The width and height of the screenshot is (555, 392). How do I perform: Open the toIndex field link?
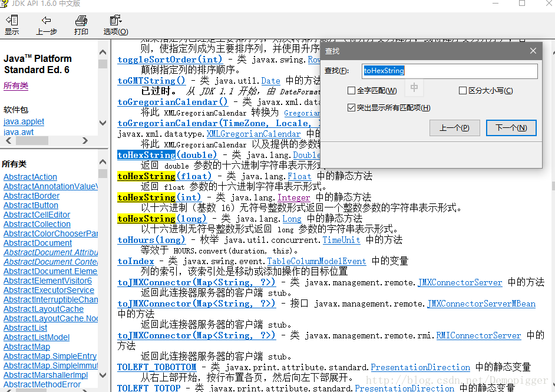pos(136,261)
